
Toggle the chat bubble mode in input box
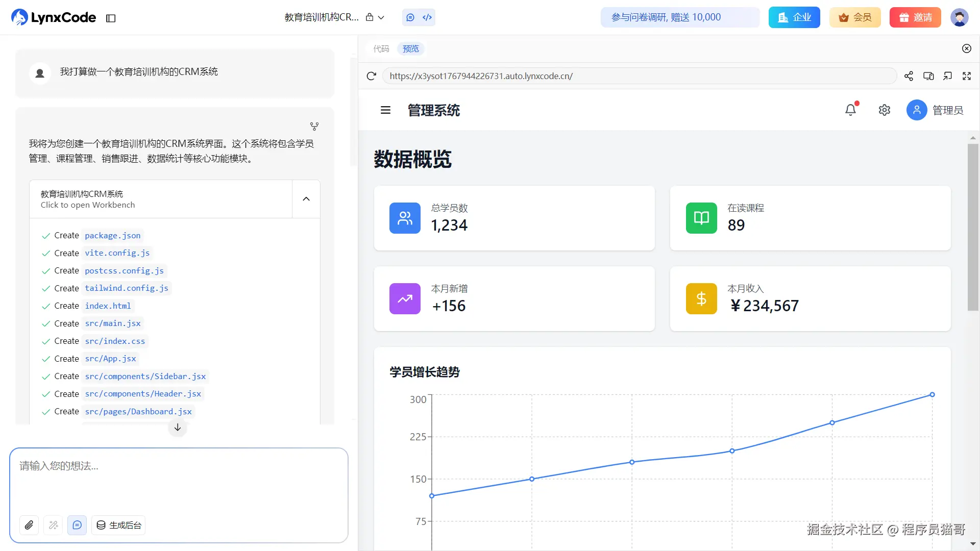pyautogui.click(x=77, y=525)
